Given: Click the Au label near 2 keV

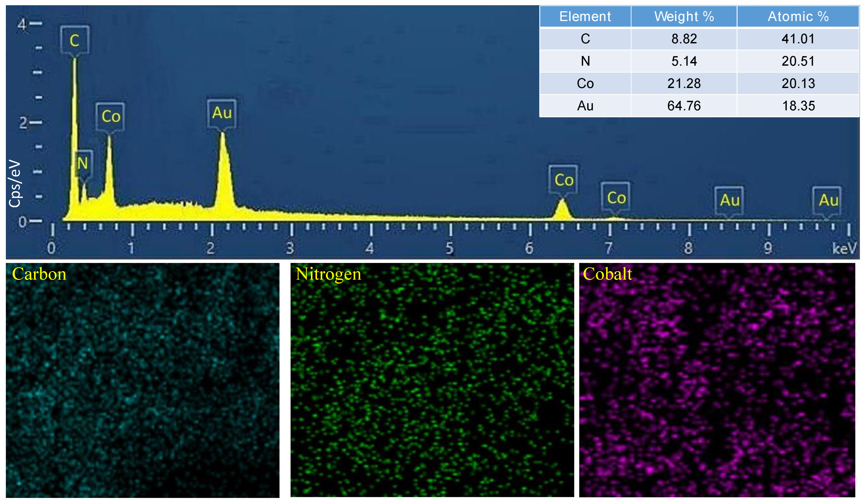Looking at the screenshot, I should point(222,113).
